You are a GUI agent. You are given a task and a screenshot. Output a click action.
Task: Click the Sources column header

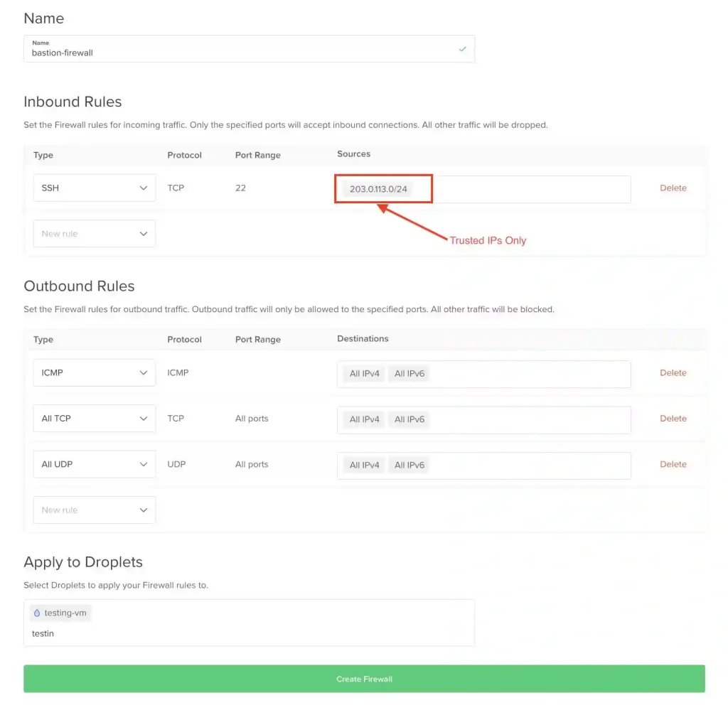tap(354, 154)
